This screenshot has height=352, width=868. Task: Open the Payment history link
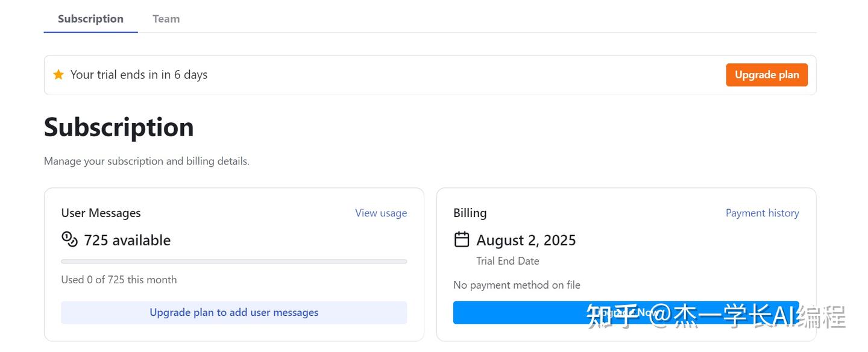point(762,213)
